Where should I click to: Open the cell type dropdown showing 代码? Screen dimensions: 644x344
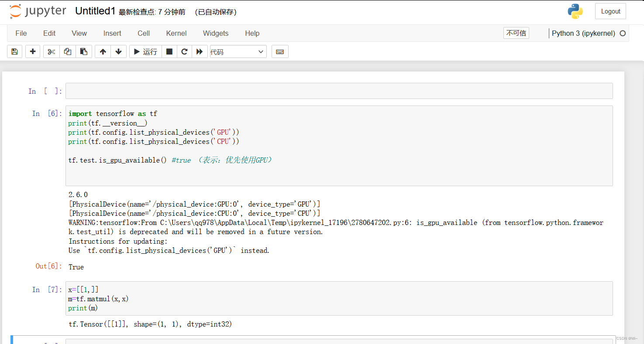tap(238, 51)
